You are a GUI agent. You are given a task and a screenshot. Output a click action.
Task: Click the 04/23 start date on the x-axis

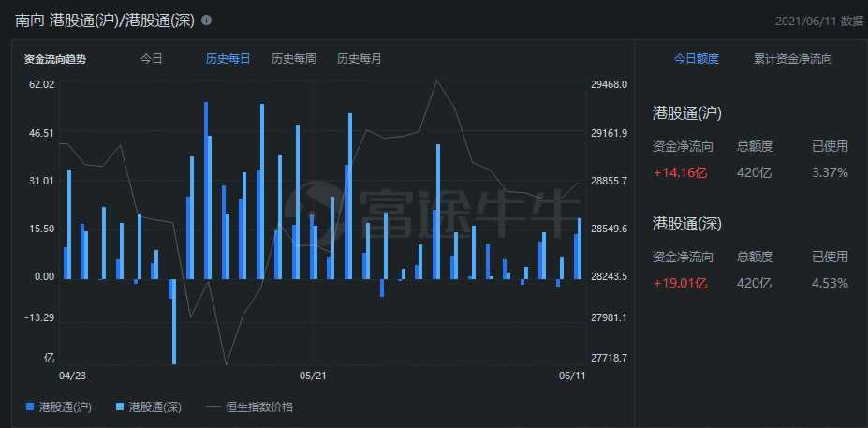(x=72, y=376)
